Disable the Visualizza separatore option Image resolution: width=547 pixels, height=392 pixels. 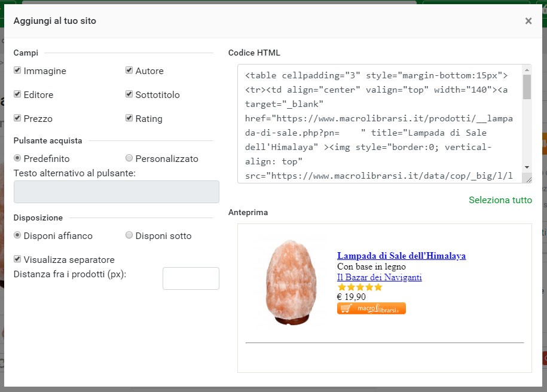pyautogui.click(x=16, y=259)
